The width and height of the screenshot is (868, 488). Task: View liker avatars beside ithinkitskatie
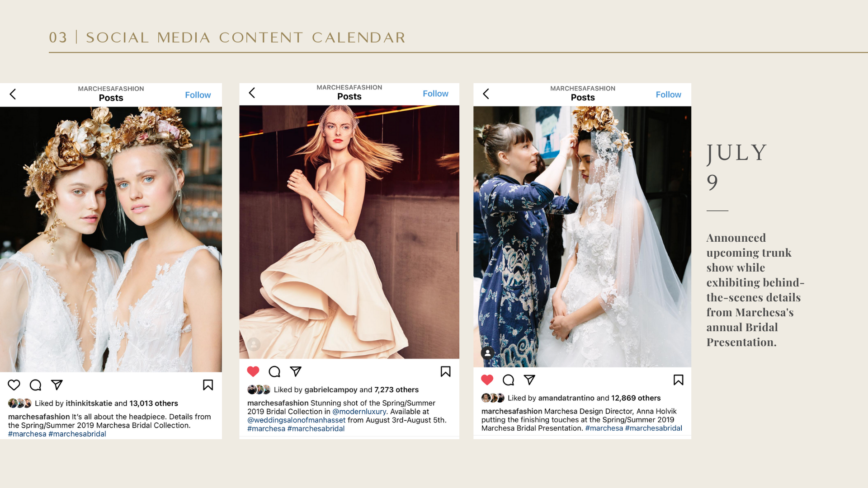[20, 403]
